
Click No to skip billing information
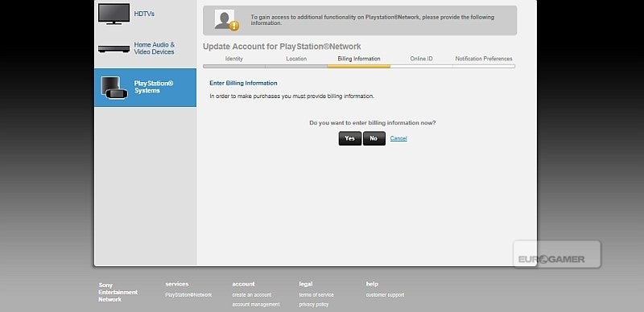pyautogui.click(x=374, y=138)
